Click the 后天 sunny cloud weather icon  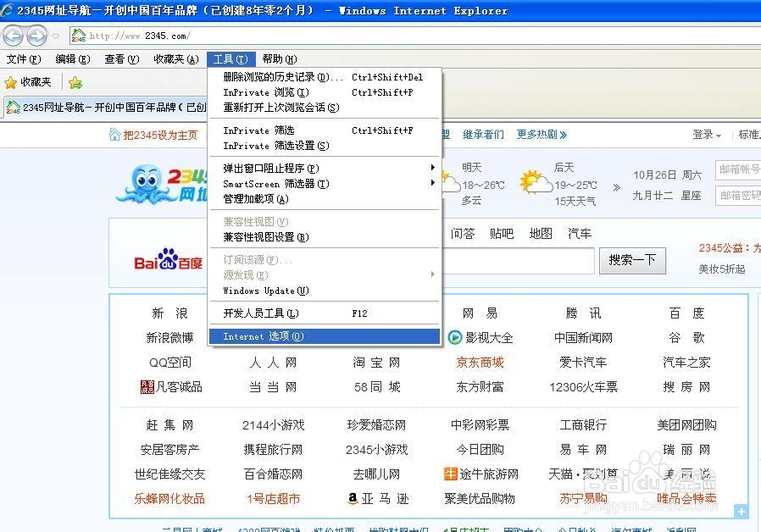tap(536, 183)
